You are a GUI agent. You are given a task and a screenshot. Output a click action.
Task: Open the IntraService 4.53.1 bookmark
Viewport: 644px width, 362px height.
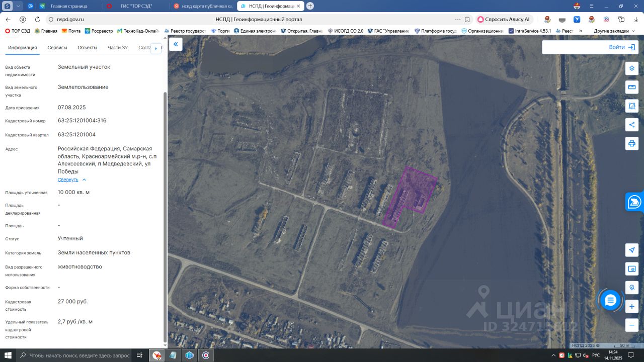point(530,31)
